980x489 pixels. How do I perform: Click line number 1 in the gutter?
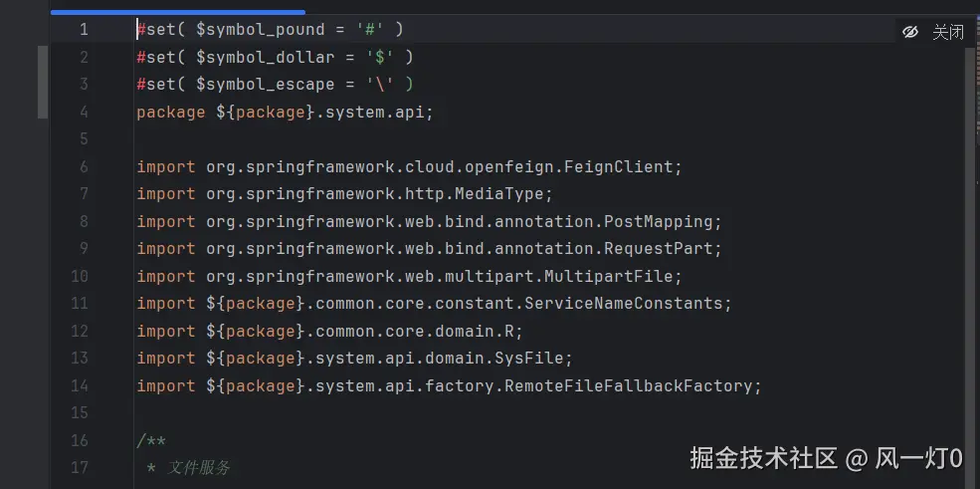tap(84, 30)
